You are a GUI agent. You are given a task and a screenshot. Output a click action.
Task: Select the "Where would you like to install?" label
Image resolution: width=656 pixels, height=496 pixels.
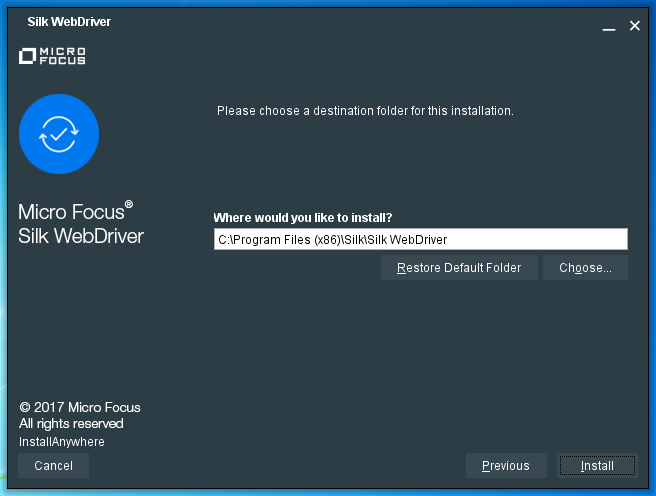click(x=302, y=217)
